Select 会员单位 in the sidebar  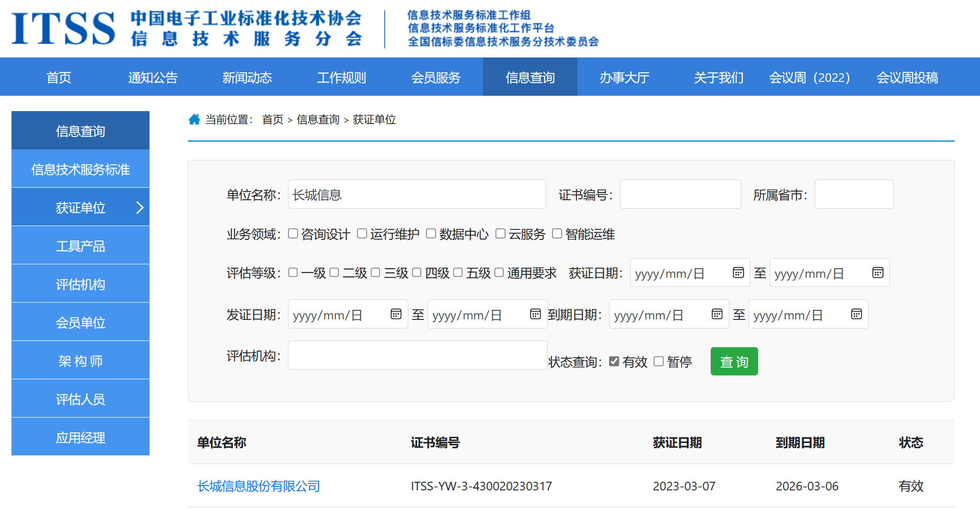tap(81, 322)
